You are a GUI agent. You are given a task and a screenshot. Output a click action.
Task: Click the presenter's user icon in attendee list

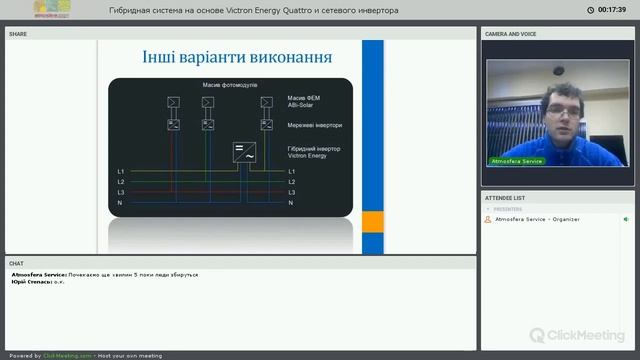pos(488,220)
